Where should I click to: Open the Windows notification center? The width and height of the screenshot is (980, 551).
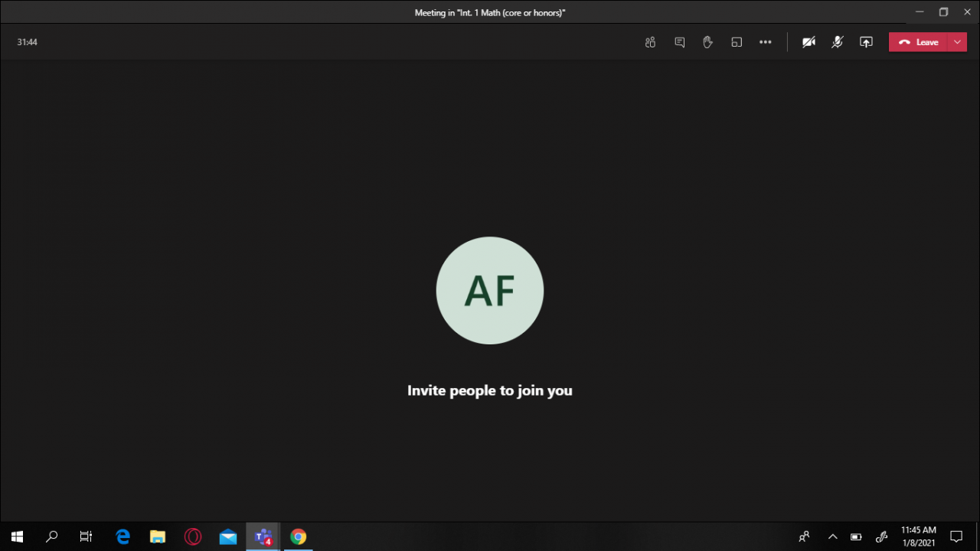coord(956,536)
